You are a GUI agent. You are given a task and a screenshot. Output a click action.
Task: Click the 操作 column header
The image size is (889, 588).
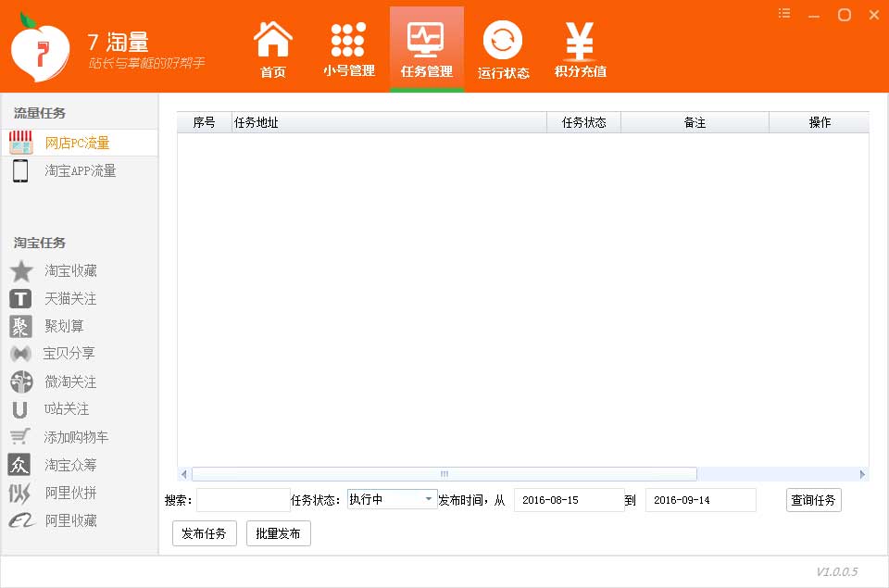point(820,122)
